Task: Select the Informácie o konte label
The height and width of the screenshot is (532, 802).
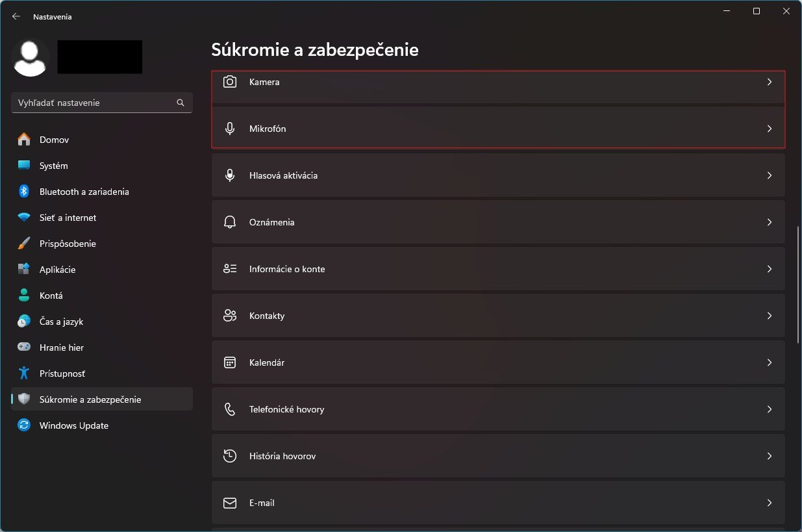Action: click(x=287, y=269)
